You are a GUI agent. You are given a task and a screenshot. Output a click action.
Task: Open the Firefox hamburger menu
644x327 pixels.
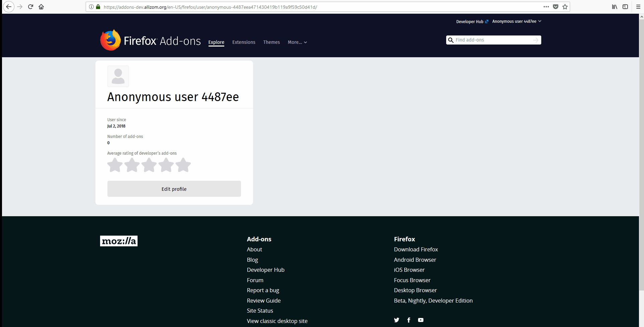pos(638,7)
